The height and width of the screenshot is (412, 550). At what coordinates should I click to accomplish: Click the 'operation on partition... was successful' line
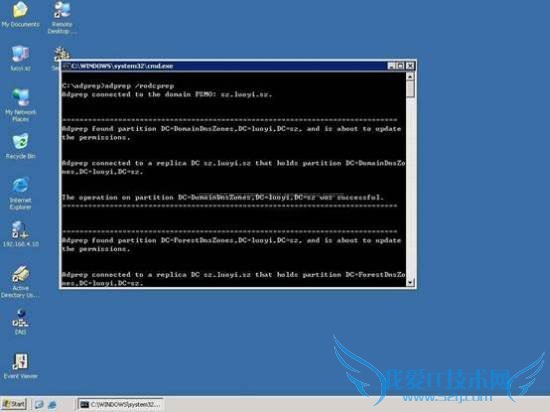[x=222, y=197]
